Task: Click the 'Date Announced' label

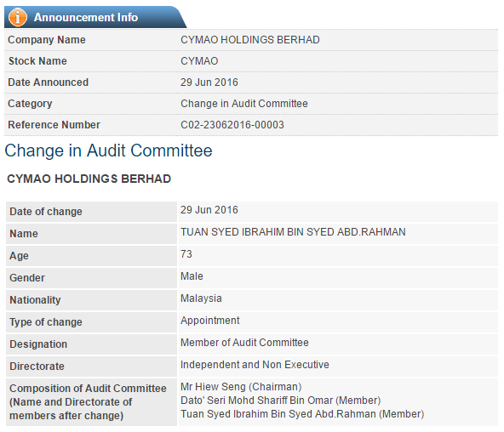Action: (49, 82)
